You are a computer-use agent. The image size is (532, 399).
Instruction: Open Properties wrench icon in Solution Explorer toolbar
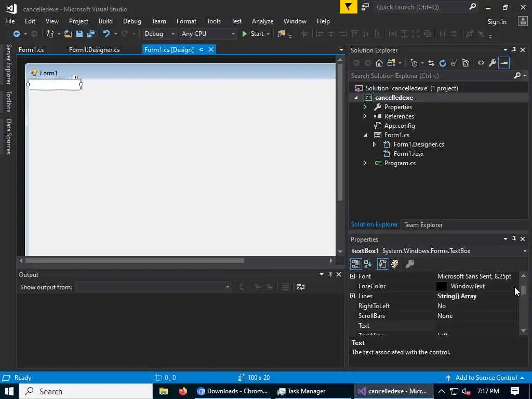click(493, 63)
